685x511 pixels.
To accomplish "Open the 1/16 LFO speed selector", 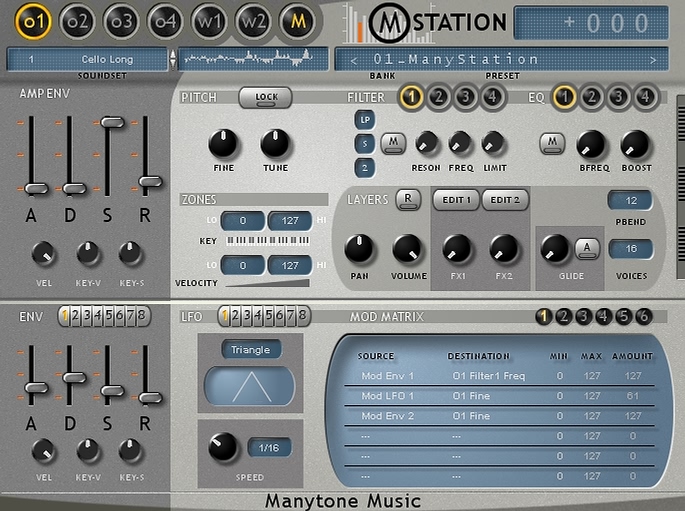I will pos(270,448).
